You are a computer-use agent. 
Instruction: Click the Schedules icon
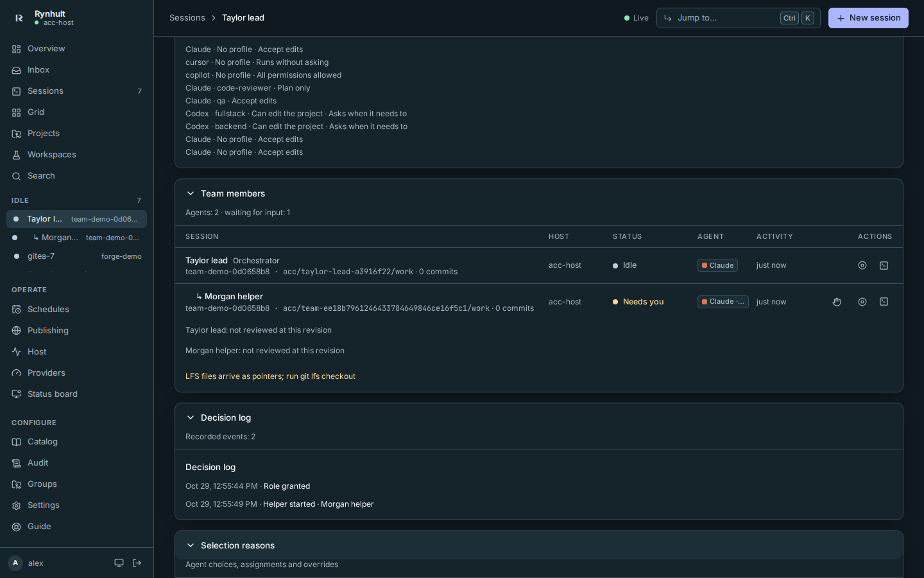tap(17, 310)
